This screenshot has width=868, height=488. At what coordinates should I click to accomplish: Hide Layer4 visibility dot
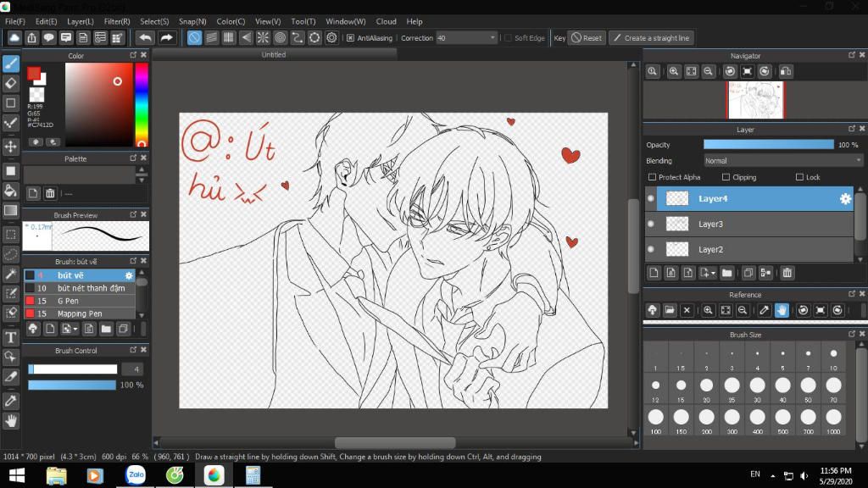tap(651, 198)
